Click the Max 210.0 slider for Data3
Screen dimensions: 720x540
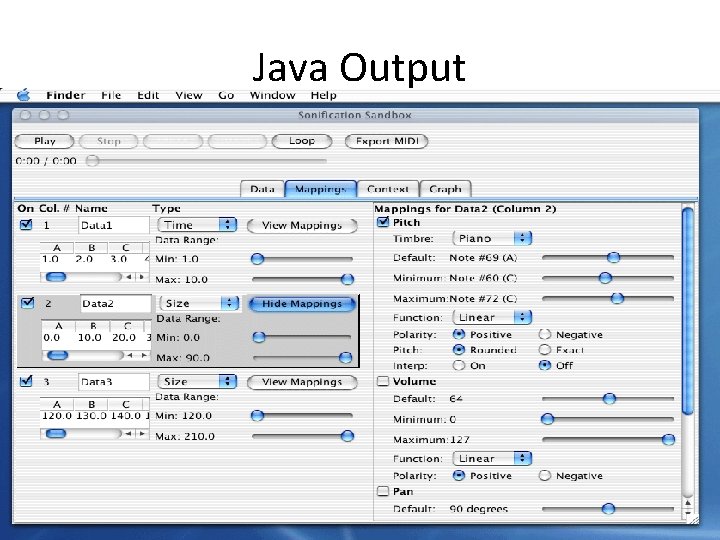point(302,436)
